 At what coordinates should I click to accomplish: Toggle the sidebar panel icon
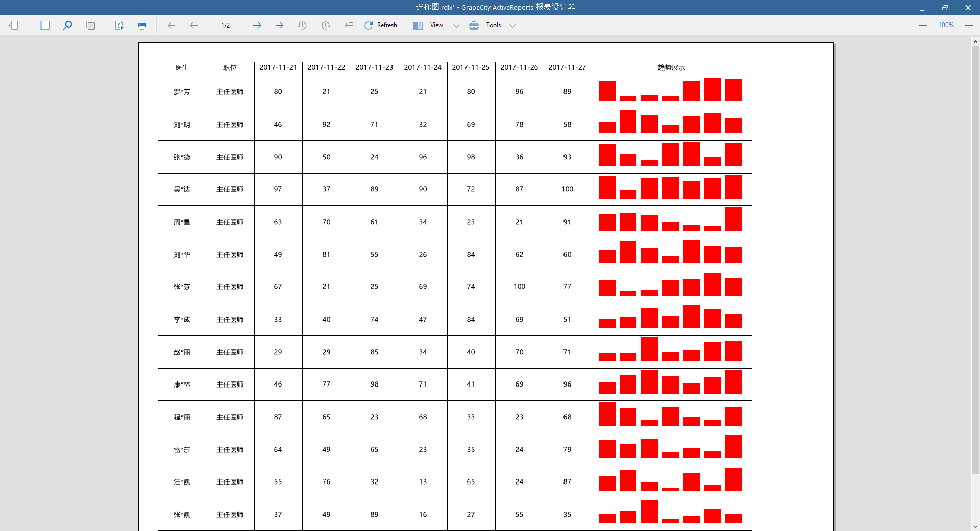[44, 25]
